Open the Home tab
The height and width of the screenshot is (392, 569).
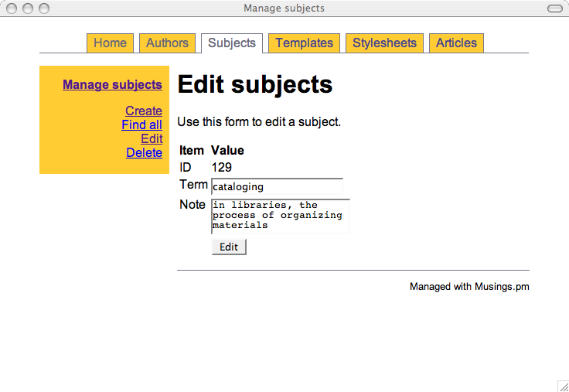click(110, 43)
